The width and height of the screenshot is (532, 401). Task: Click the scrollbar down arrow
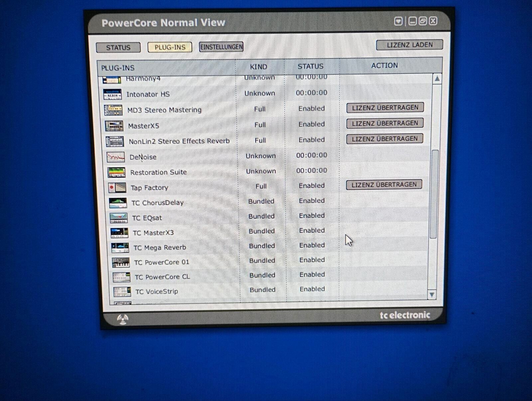coord(432,295)
